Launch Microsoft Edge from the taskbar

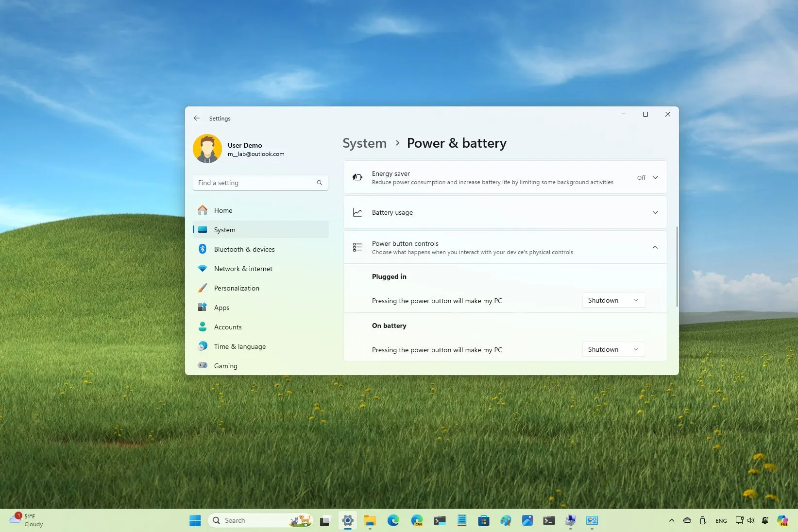coord(393,520)
